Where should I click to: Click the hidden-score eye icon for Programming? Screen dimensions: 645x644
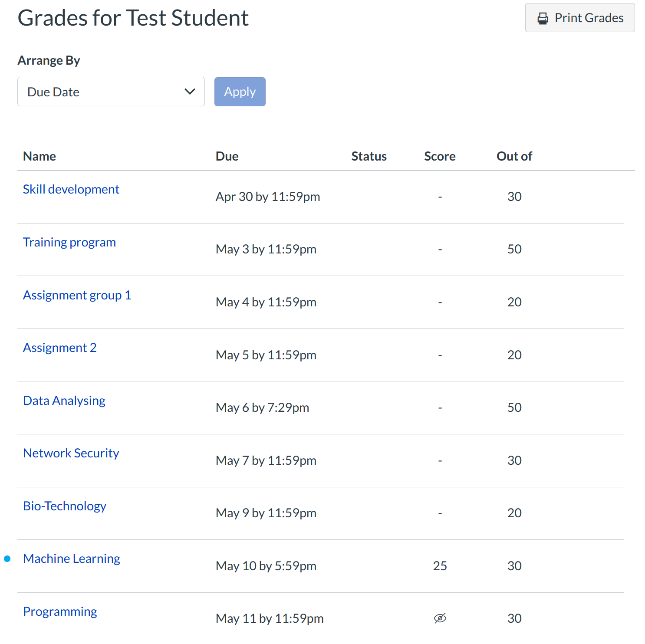coord(440,618)
